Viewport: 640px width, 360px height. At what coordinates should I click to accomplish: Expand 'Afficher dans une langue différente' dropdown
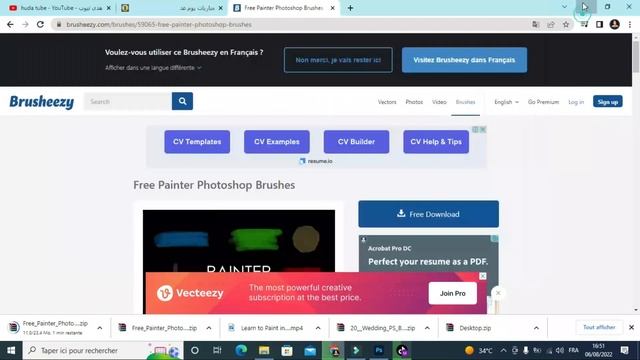[x=153, y=68]
